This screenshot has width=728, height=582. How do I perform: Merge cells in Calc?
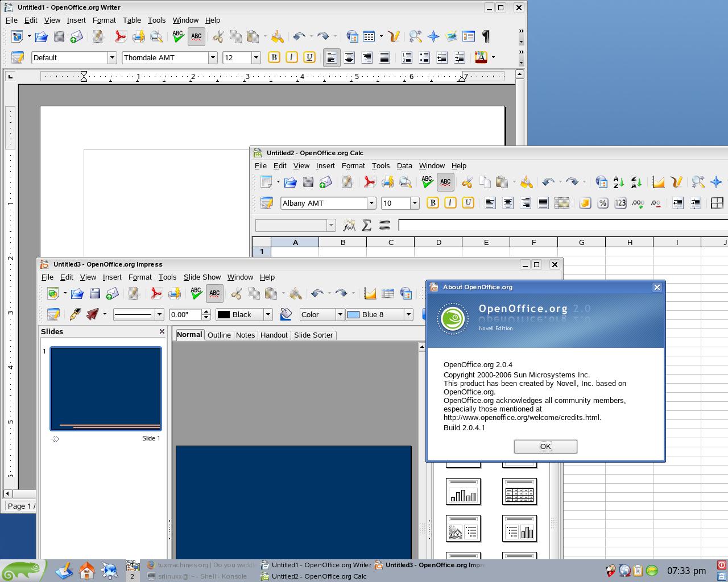click(562, 203)
